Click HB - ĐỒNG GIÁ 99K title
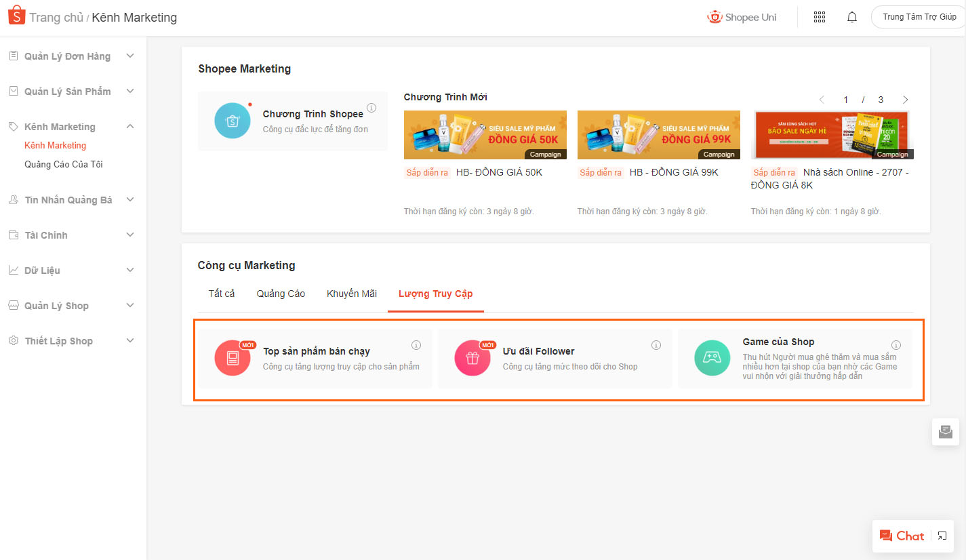966x560 pixels. tap(674, 172)
